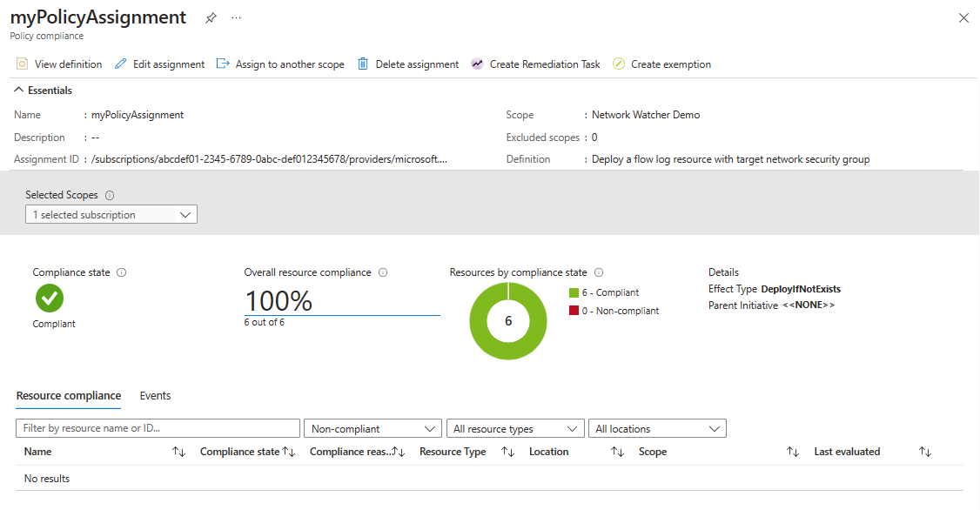Click the View definition toolbar icon
This screenshot has width=980, height=510.
[23, 64]
